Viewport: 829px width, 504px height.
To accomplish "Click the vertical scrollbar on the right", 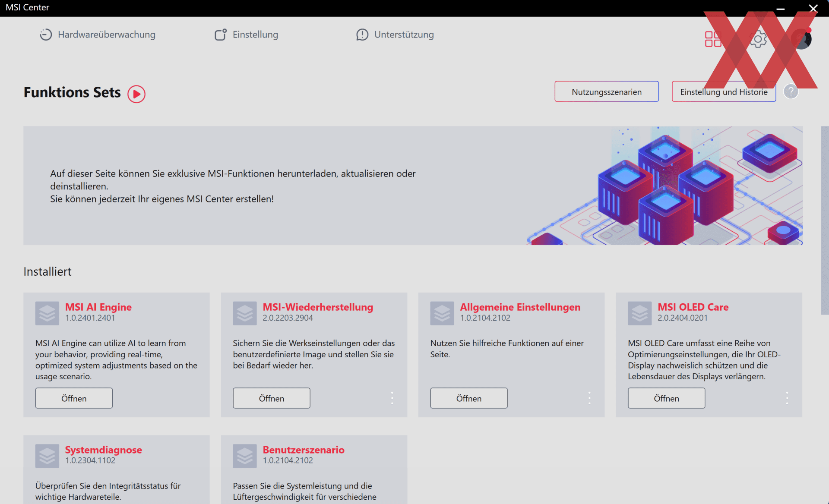I will (825, 220).
